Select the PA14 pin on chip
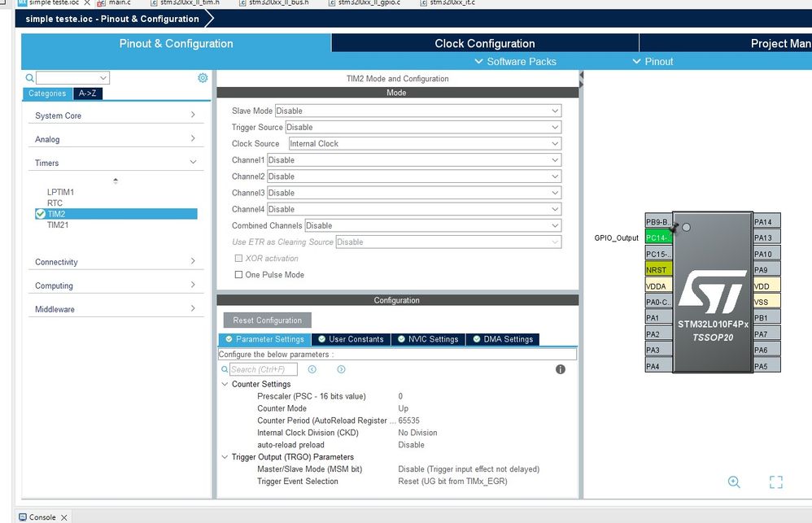Screen dimensions: 812x523 (767, 221)
